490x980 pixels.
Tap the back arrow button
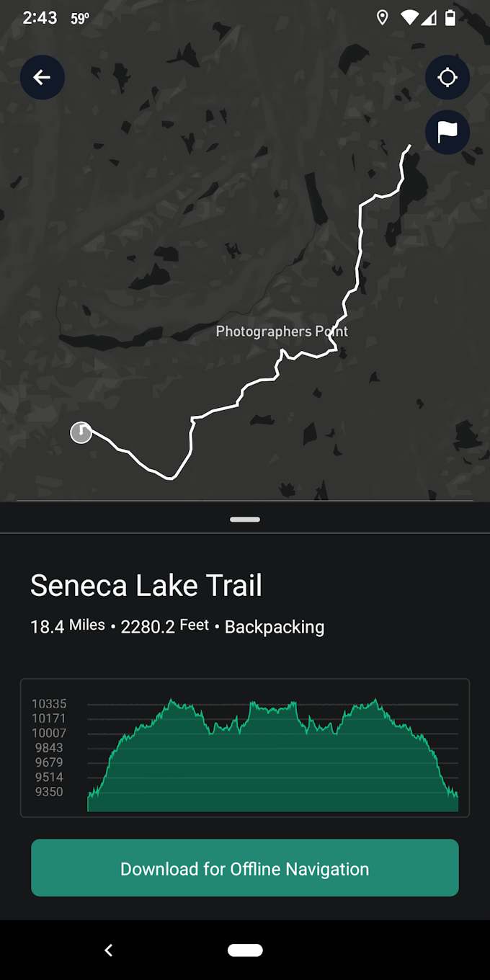(43, 77)
